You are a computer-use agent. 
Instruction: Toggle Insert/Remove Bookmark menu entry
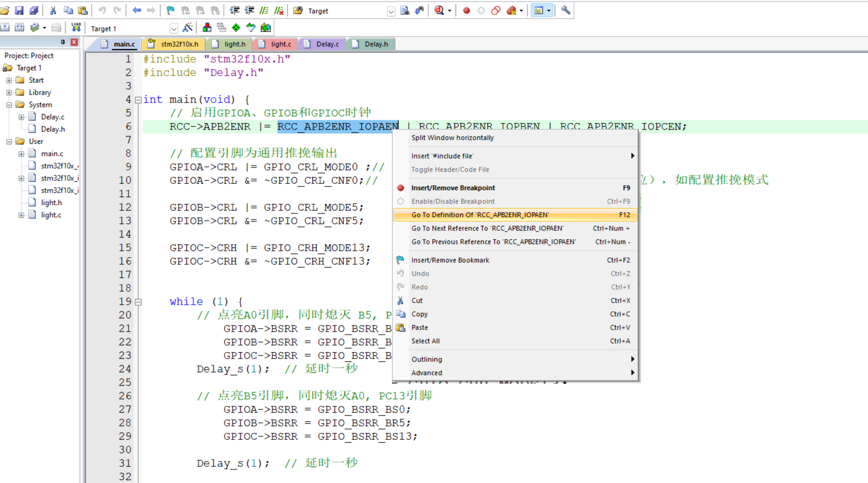coord(450,260)
